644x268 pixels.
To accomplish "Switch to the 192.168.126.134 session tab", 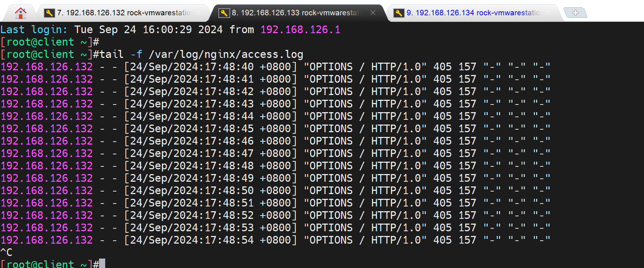I will [x=473, y=13].
